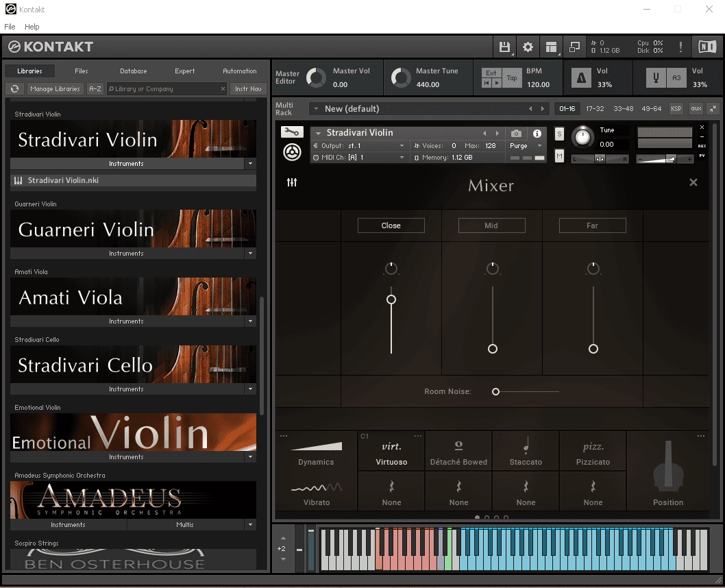Expand the Guarneri Violin Instruments dropdown arrow
725x588 pixels.
(x=250, y=254)
